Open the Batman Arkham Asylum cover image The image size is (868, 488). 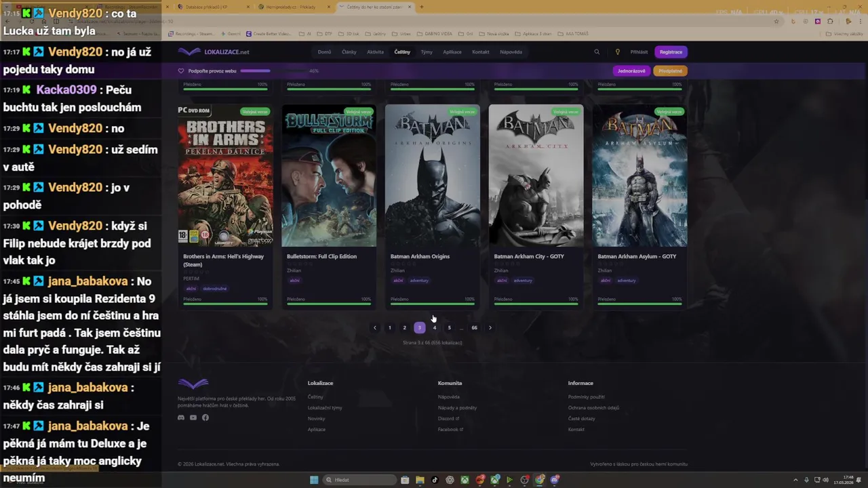[x=640, y=176]
